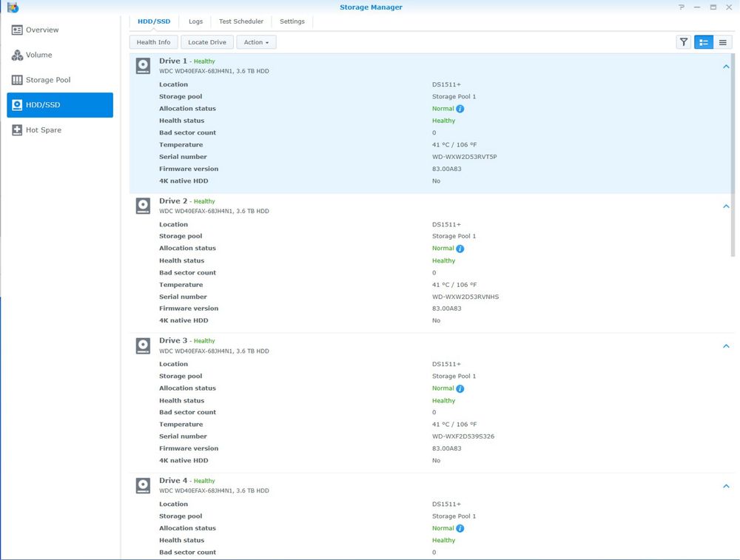The image size is (740, 560).
Task: Open the Storage Pool icon in sidebar
Action: pos(17,80)
